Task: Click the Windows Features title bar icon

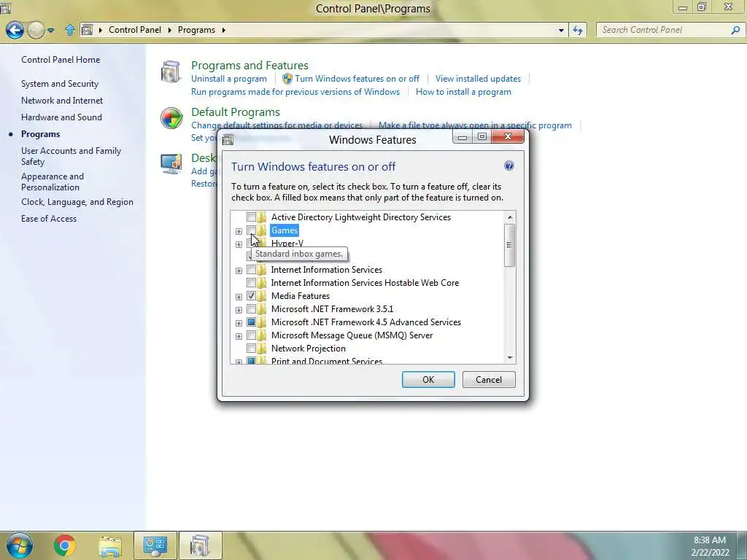Action: pos(228,139)
